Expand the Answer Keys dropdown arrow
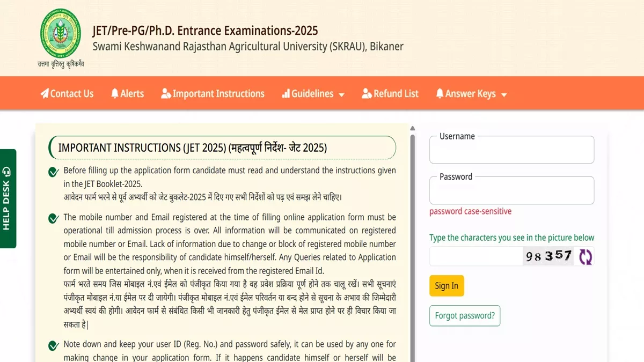This screenshot has height=362, width=644. (503, 95)
